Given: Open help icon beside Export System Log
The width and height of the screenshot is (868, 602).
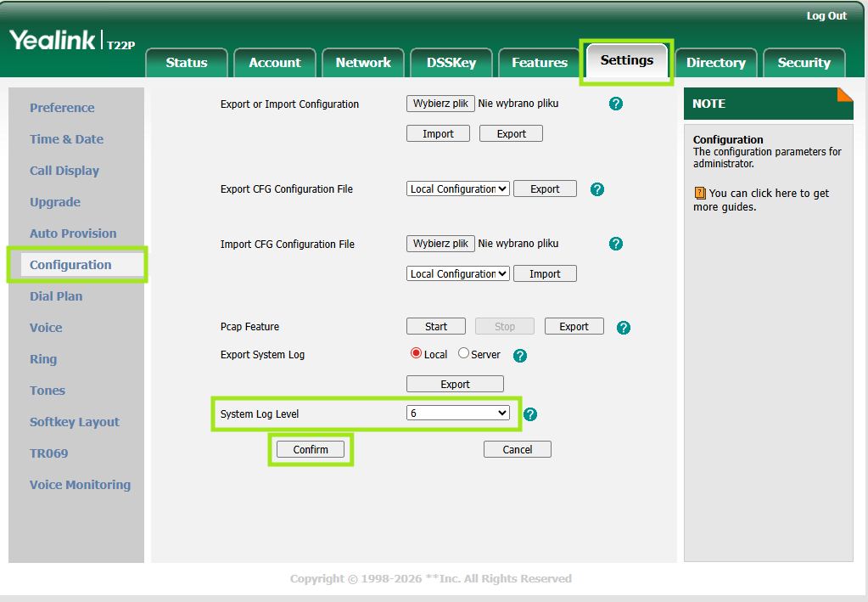Looking at the screenshot, I should (520, 356).
